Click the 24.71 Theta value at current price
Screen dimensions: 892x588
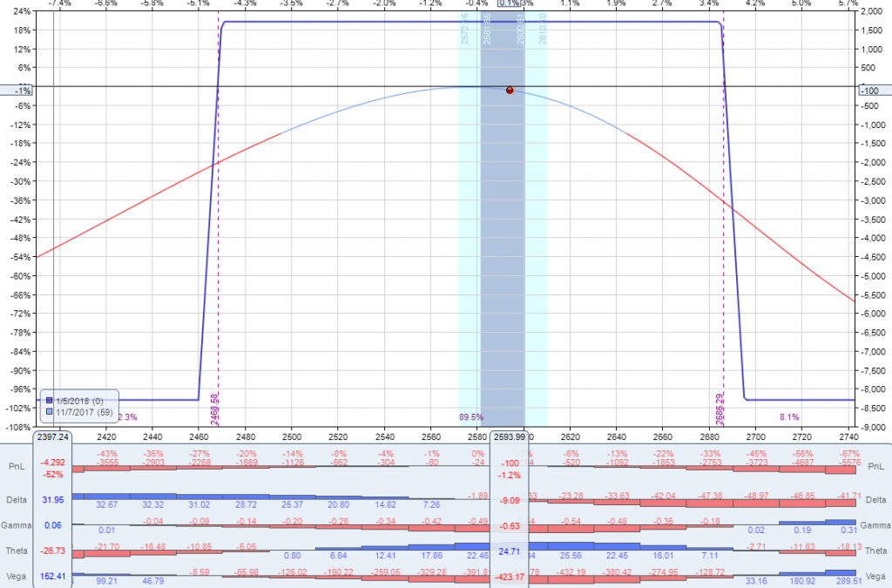[x=509, y=551]
